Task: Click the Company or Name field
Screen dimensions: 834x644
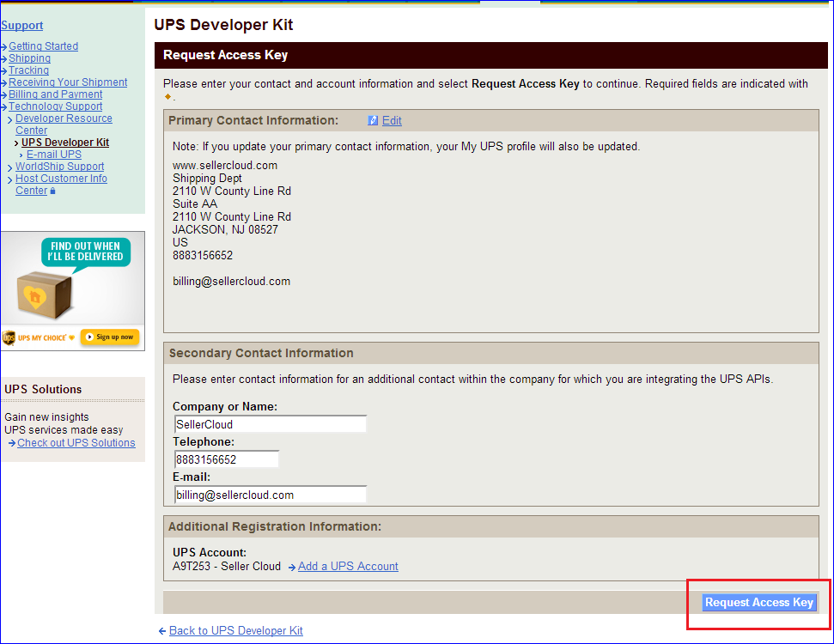Action: 271,424
